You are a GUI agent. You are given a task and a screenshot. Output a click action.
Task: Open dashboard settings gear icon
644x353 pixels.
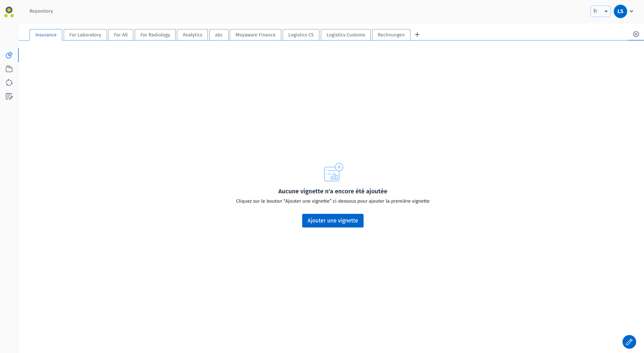coord(636,34)
